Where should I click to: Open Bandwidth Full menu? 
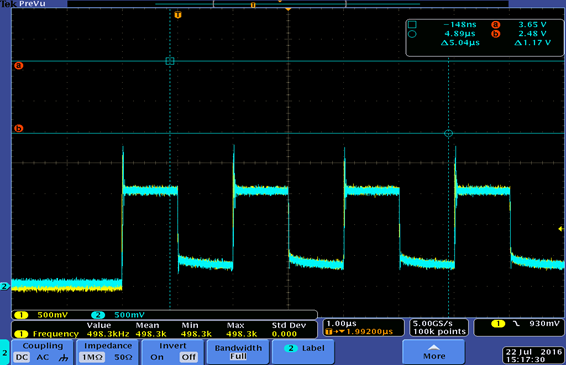pyautogui.click(x=238, y=352)
